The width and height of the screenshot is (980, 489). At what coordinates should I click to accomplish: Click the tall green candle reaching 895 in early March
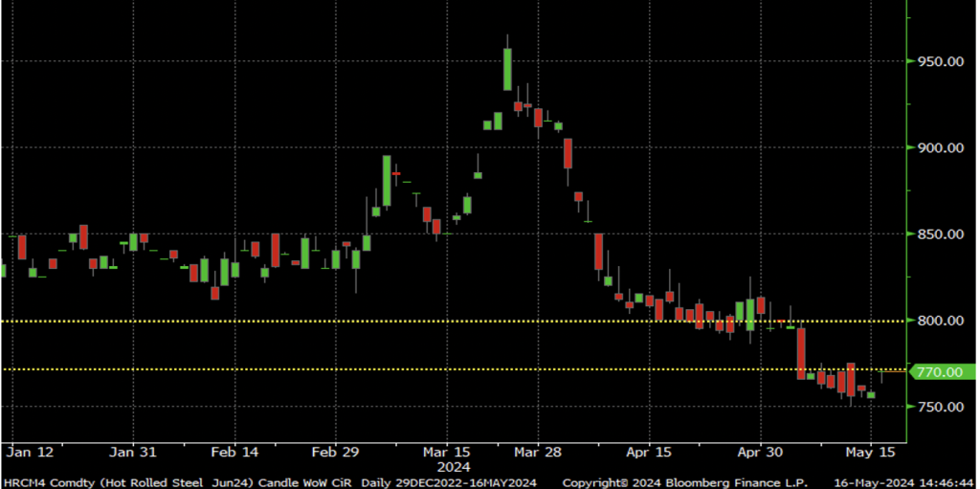click(x=387, y=180)
